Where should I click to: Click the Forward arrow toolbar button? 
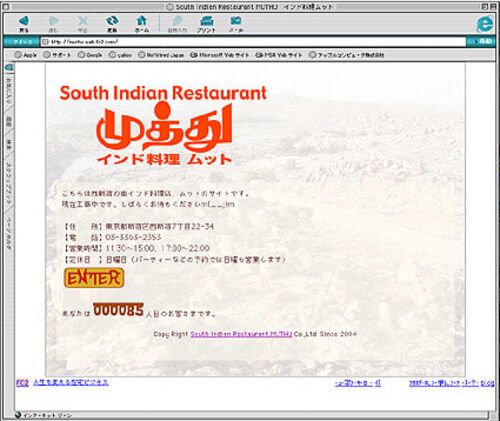[x=53, y=24]
